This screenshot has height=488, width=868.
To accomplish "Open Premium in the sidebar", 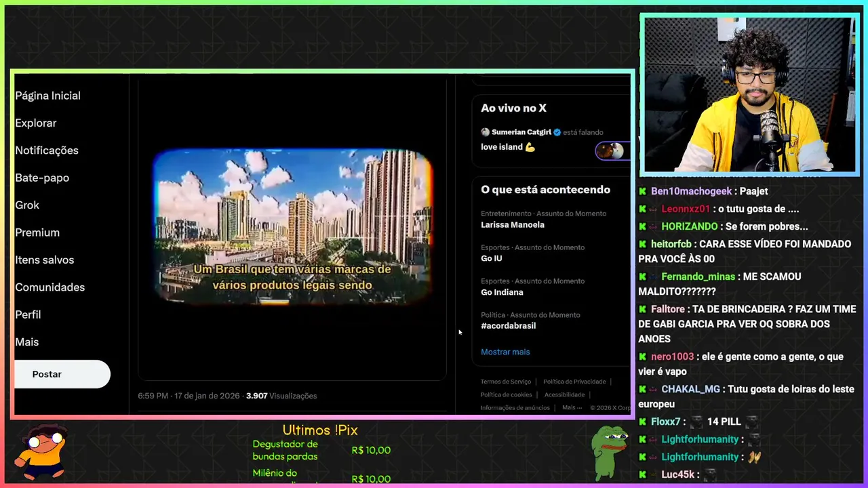I will (x=37, y=232).
